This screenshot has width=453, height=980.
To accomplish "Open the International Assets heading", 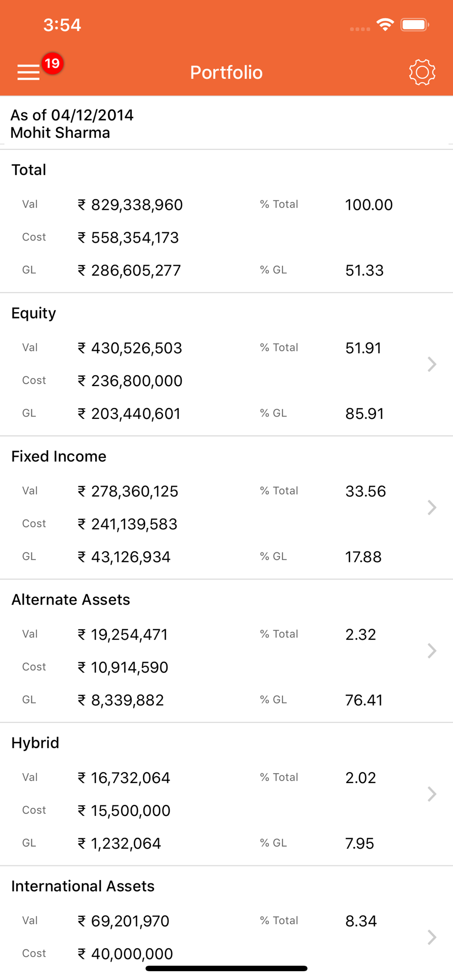I will tap(83, 886).
